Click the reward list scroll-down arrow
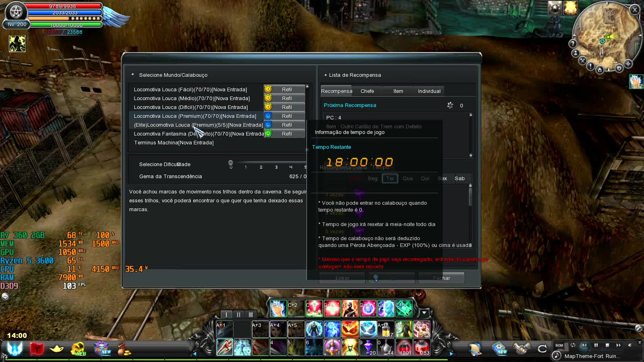Image resolution: width=644 pixels, height=362 pixels. click(x=471, y=155)
